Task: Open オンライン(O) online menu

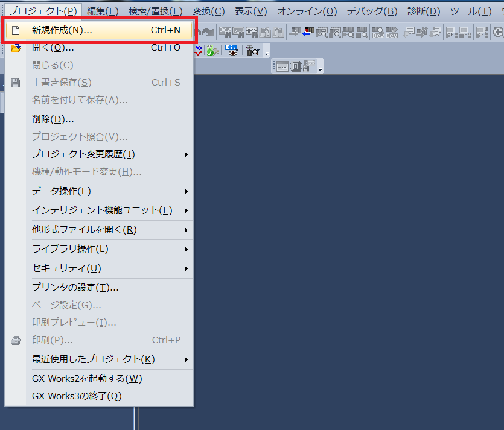Action: click(307, 11)
